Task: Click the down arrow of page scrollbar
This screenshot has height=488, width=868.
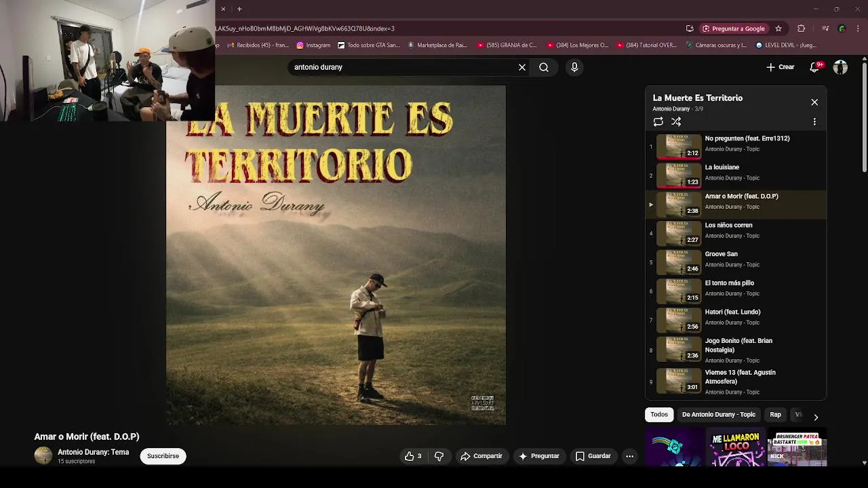Action: (864, 463)
